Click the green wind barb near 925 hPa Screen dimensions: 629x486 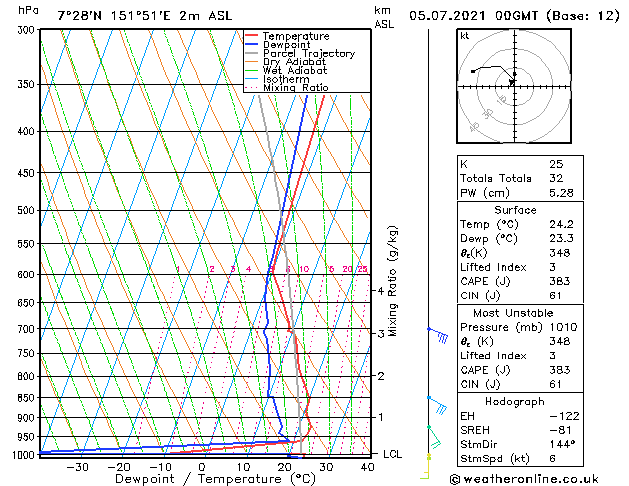(434, 437)
